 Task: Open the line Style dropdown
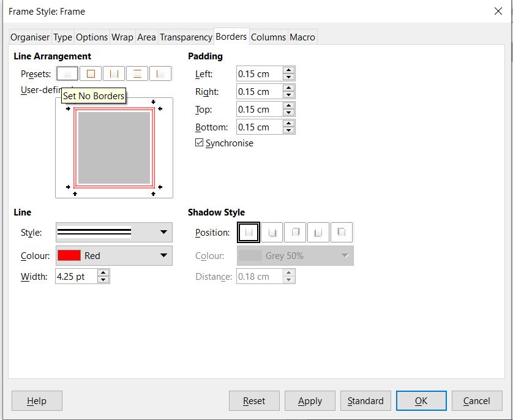163,233
